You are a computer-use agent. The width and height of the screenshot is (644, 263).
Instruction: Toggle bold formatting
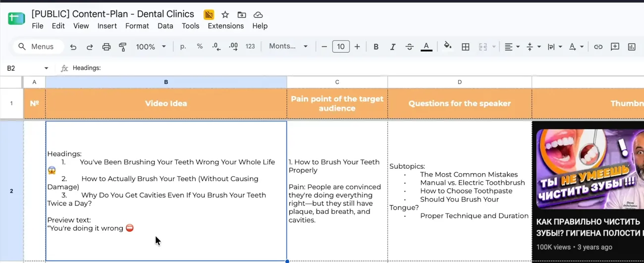click(x=376, y=47)
